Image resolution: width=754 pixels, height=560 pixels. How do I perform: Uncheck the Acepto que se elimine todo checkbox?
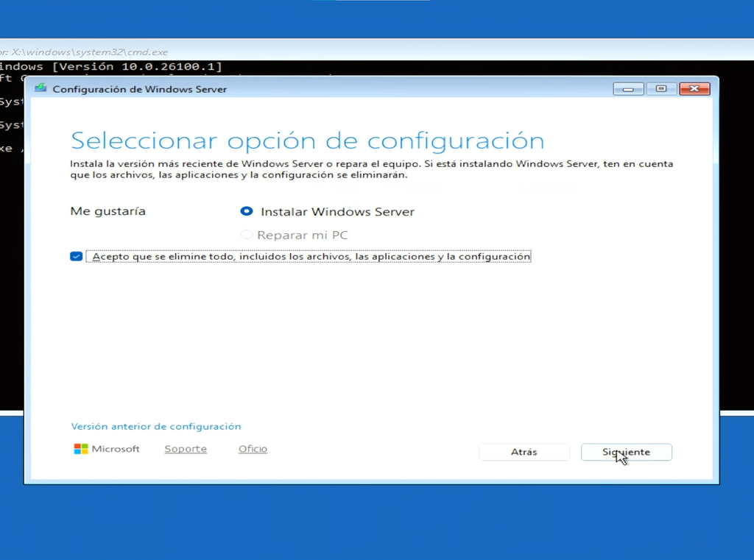point(76,256)
